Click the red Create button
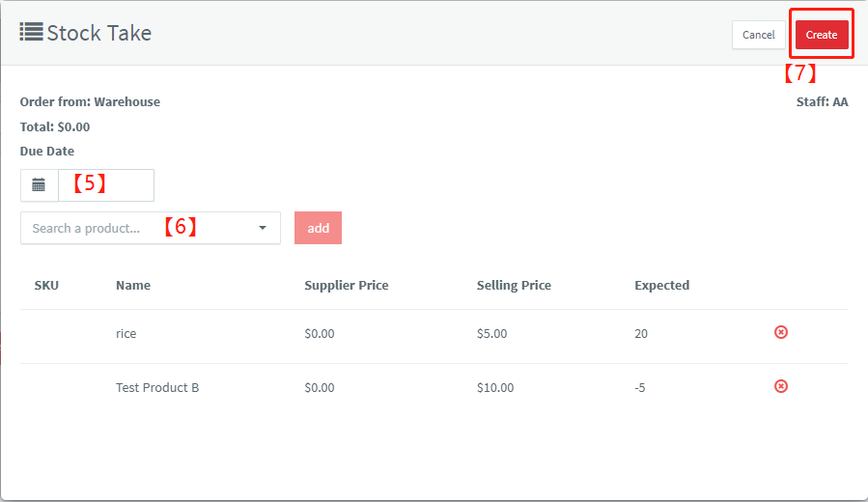Screen dimensions: 868x502 [822, 35]
